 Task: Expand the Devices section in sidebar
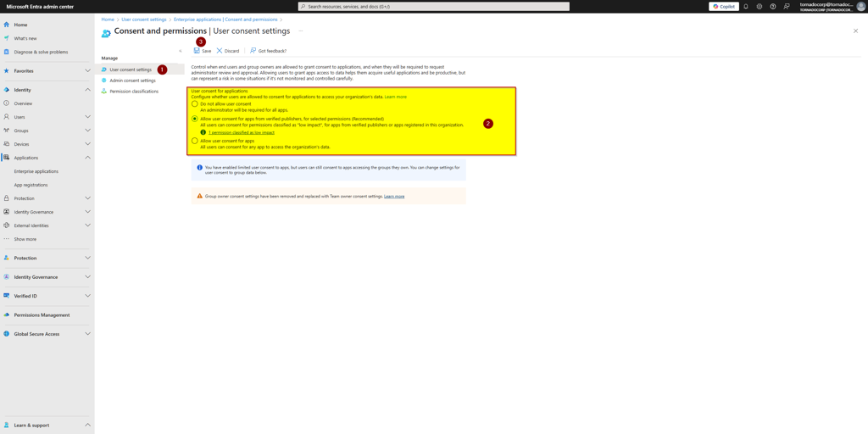(x=87, y=144)
